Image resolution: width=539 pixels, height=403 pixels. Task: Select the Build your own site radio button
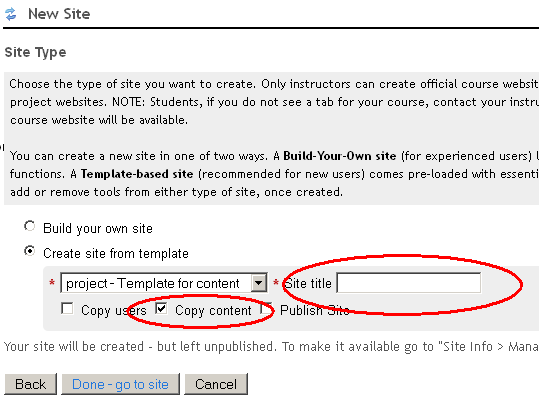[30, 226]
